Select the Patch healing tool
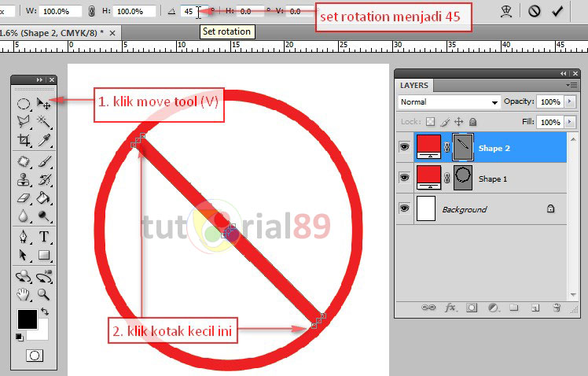The image size is (588, 376). tap(24, 162)
